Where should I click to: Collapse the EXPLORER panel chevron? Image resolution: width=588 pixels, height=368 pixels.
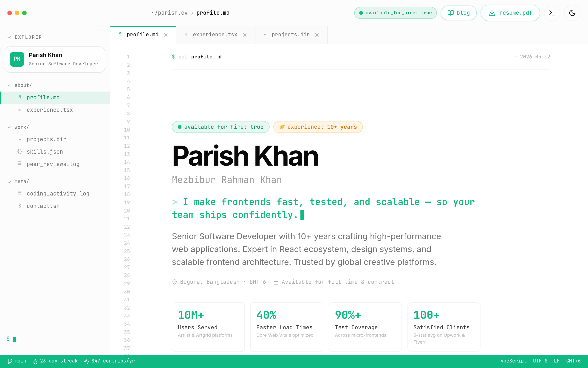pos(9,37)
